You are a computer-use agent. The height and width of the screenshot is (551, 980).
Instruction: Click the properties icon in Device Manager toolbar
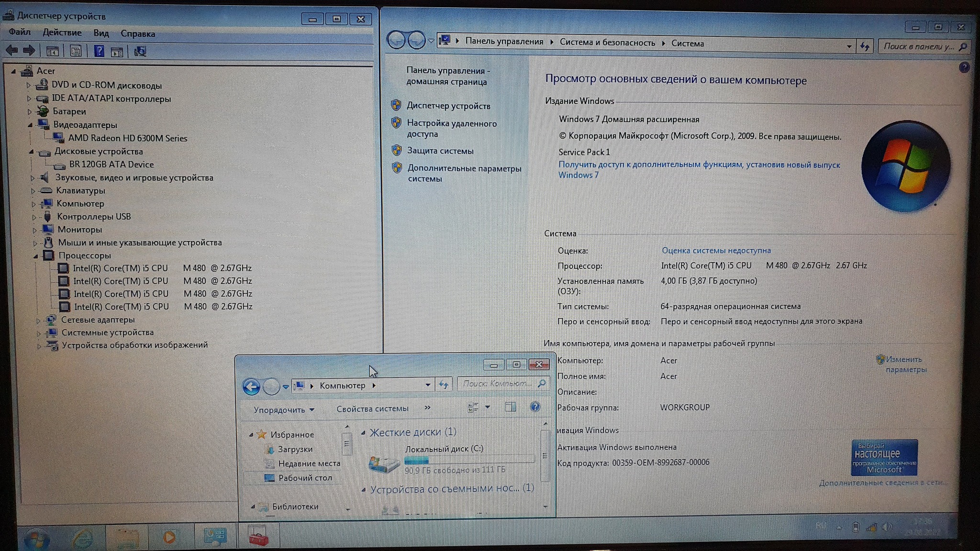[75, 51]
